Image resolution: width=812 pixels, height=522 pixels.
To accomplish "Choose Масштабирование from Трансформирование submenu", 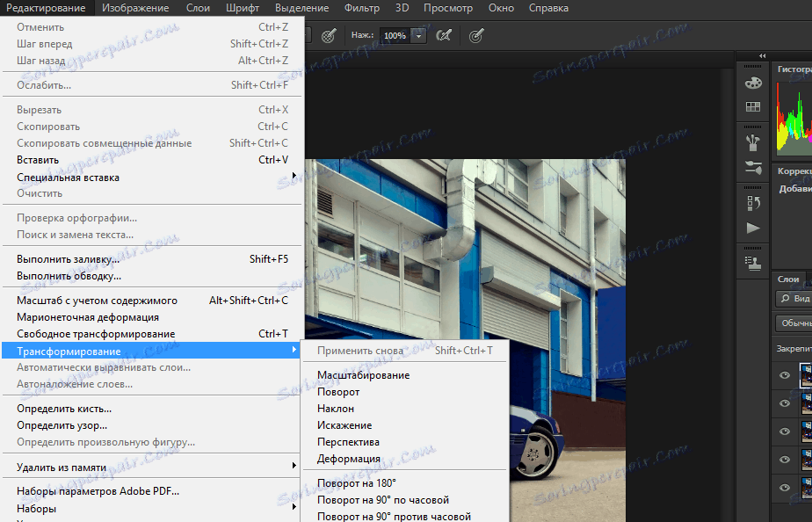I will click(x=363, y=375).
